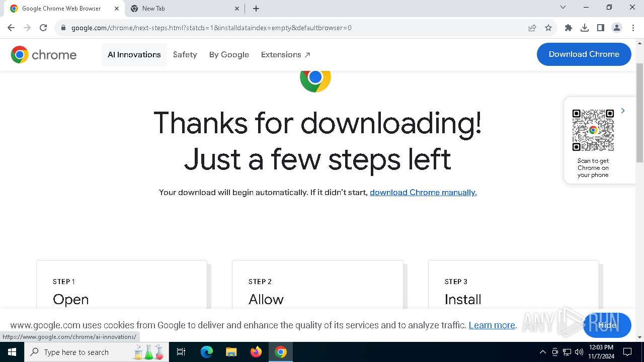Open the Extensions puzzle icon
Viewport: 644px width, 362px height.
pos(569,28)
